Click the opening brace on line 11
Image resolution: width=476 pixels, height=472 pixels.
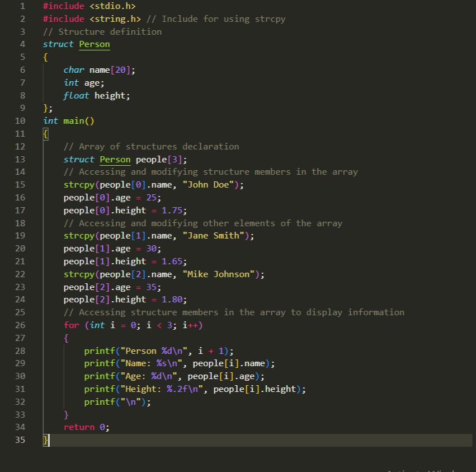(x=46, y=134)
